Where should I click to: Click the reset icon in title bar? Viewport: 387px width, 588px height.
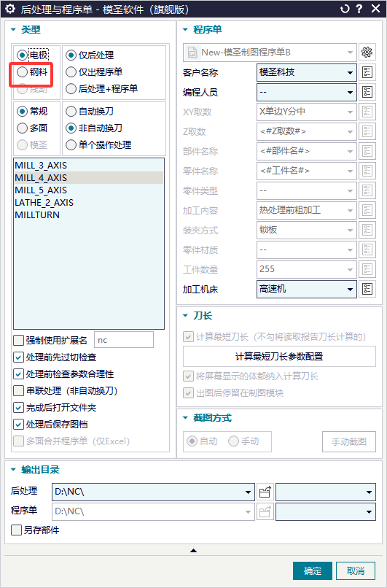pyautogui.click(x=345, y=9)
